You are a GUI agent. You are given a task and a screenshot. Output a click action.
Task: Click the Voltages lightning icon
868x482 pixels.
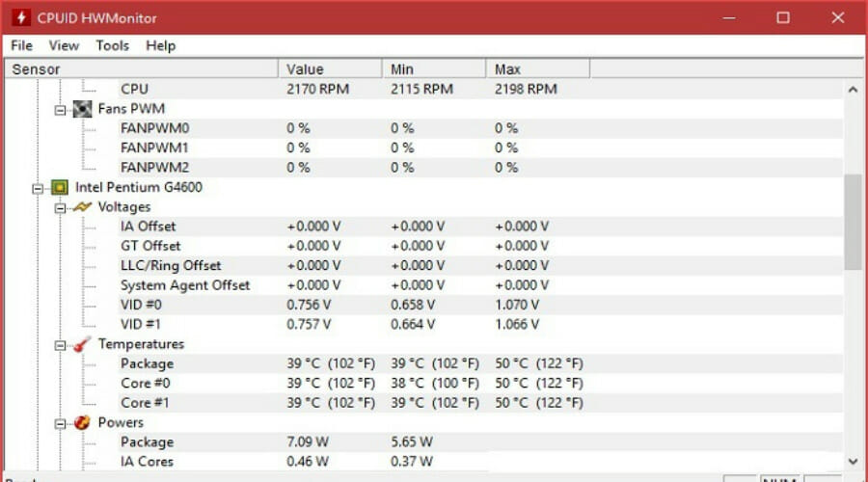tap(83, 207)
